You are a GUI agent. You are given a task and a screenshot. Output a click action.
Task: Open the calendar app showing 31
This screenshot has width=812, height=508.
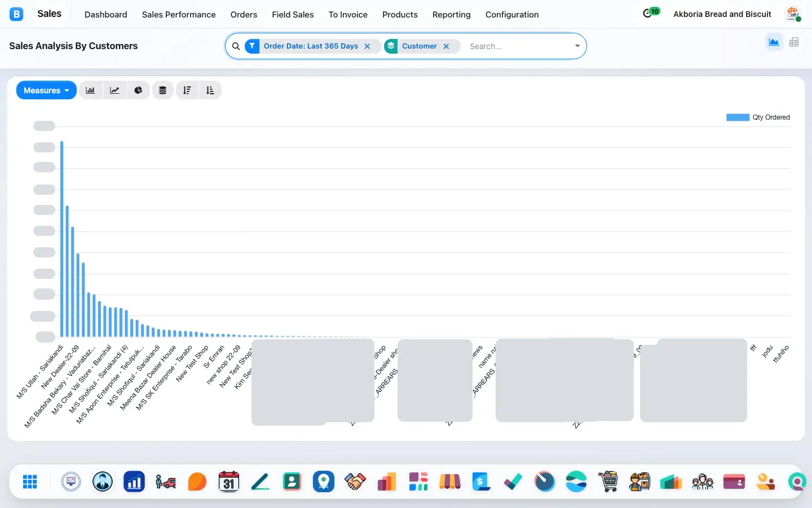tap(229, 481)
